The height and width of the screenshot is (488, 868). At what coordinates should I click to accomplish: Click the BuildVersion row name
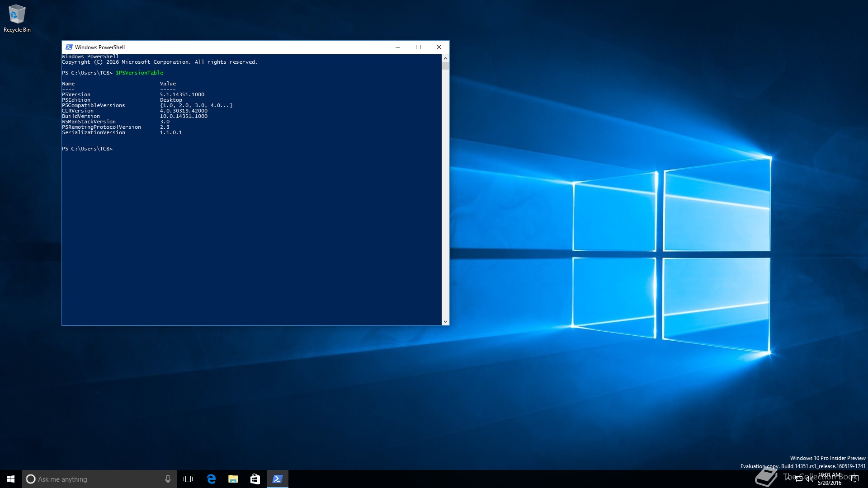81,116
